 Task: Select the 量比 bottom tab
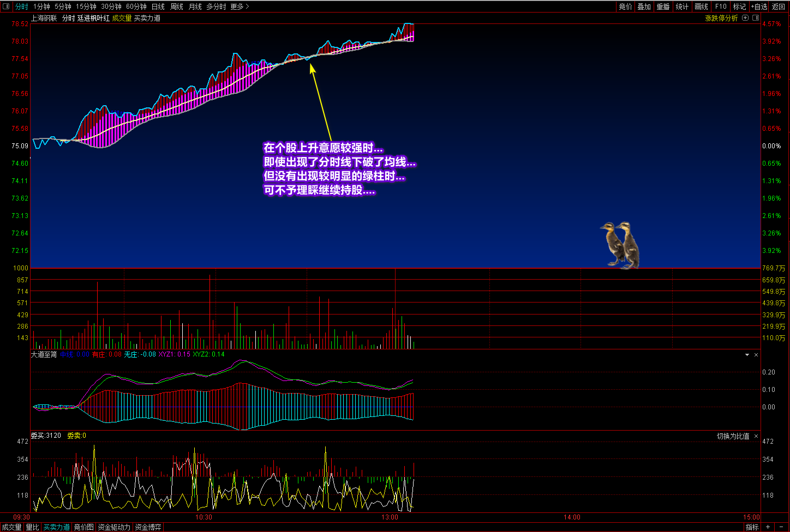(32, 527)
